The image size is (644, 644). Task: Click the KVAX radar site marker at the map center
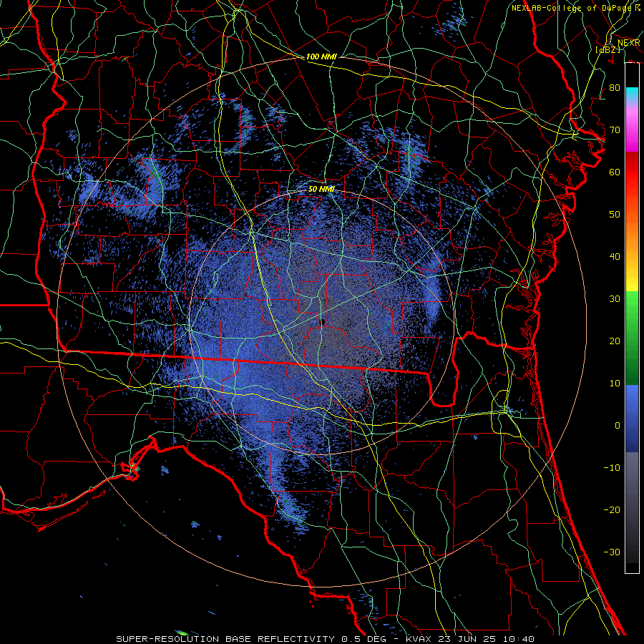pyautogui.click(x=323, y=323)
